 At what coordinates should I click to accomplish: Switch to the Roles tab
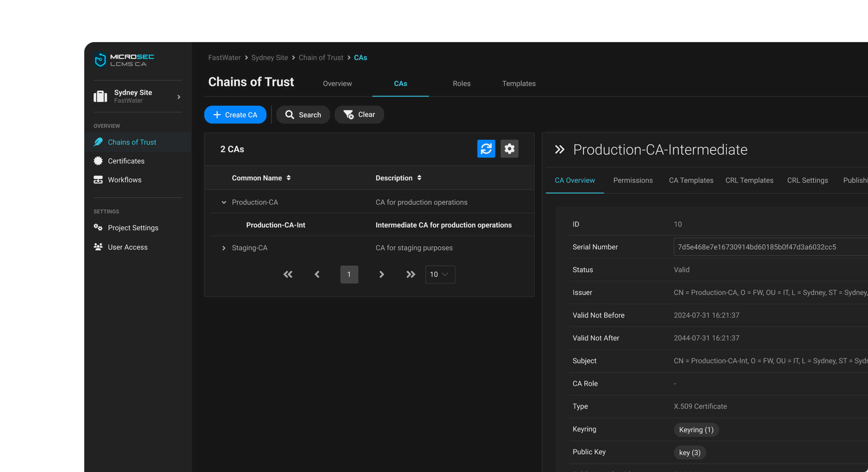tap(461, 83)
